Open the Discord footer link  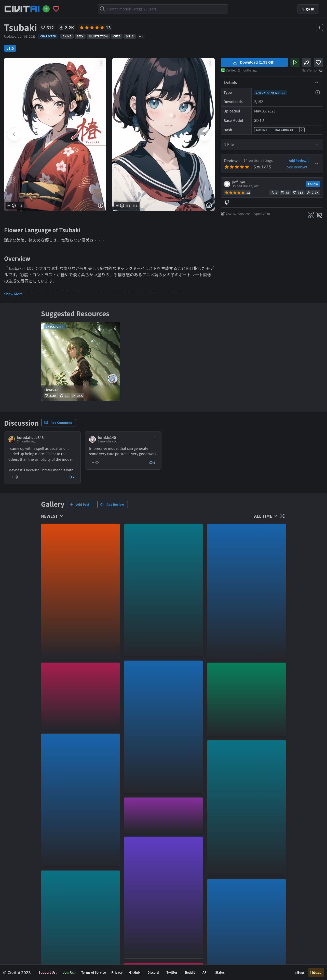(x=153, y=972)
